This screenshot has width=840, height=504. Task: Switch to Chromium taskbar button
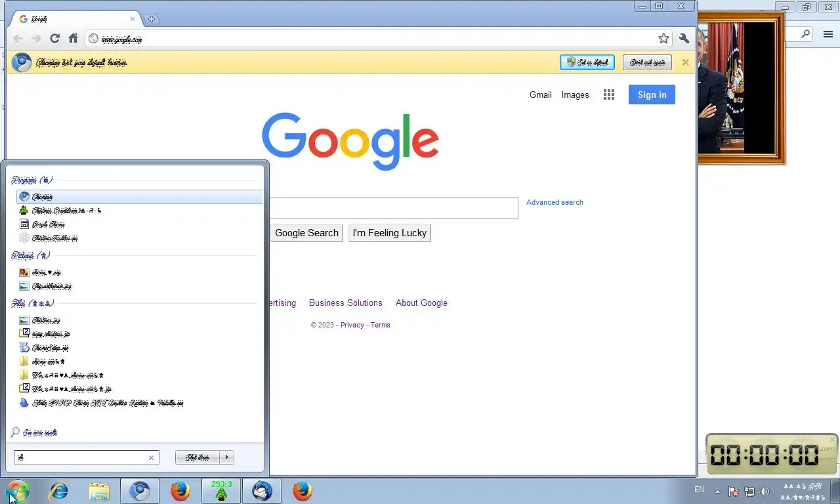(x=140, y=491)
